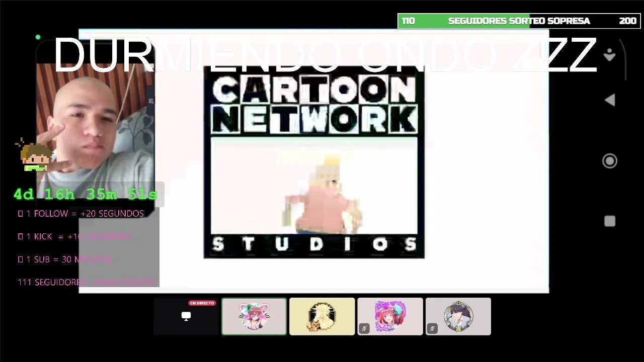Screen dimensions: 644x362
Task: Tap the downward arrow icon above back button
Action: 610,55
